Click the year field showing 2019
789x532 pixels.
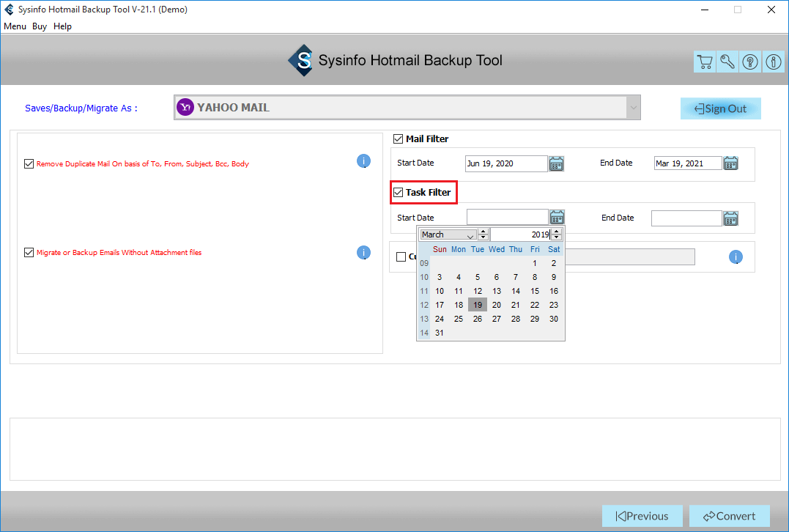tap(521, 234)
